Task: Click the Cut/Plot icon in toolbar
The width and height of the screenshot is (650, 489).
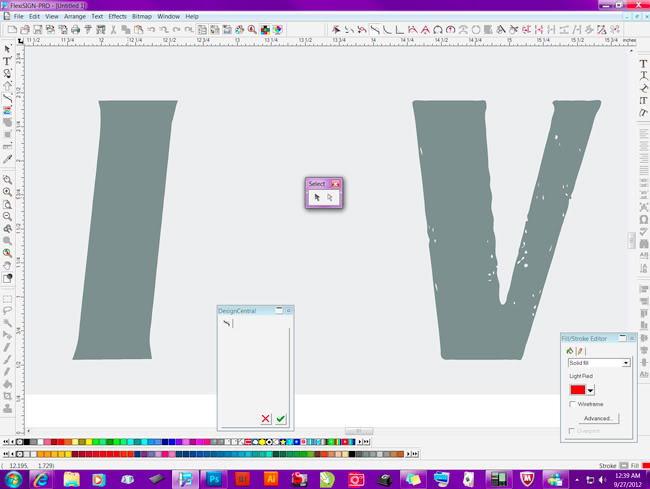Action: (101, 29)
